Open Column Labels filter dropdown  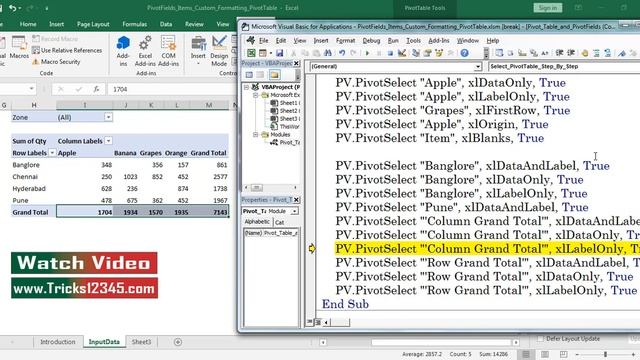click(x=108, y=141)
